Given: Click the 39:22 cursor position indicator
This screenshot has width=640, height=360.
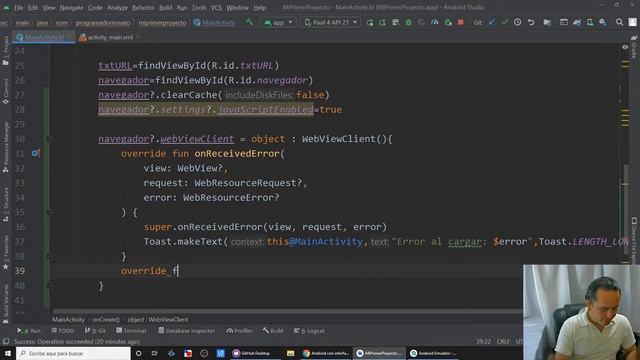Looking at the screenshot, I should point(483,341).
